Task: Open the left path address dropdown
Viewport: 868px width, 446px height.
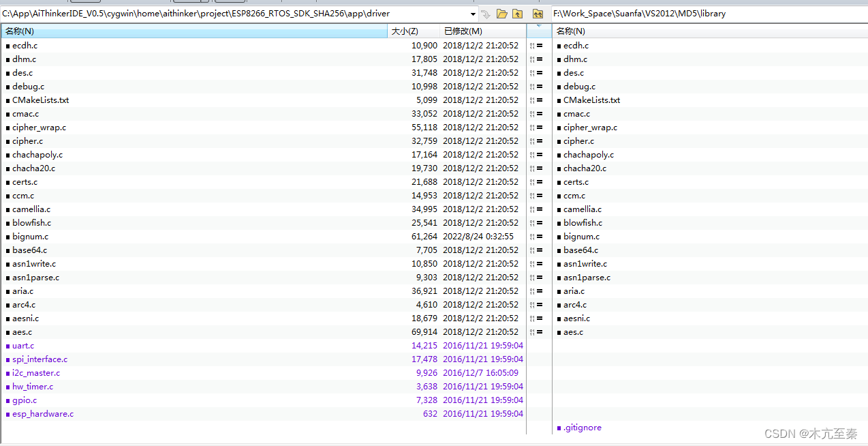Action: tap(472, 13)
